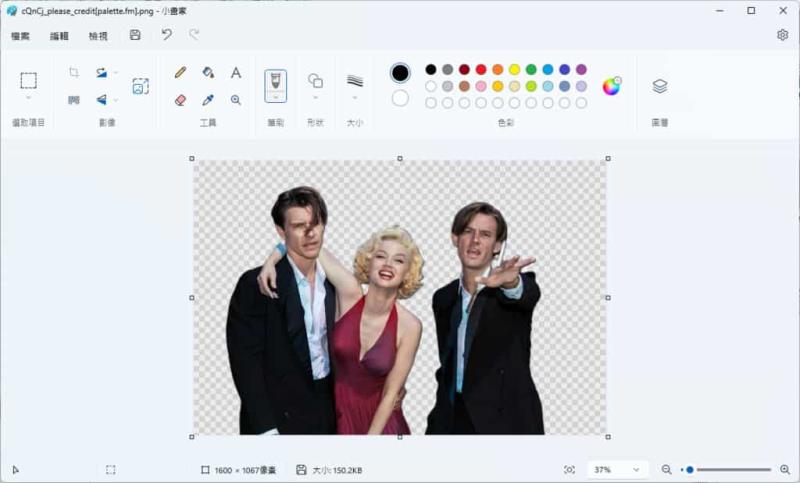Open the Edit menu

click(59, 36)
